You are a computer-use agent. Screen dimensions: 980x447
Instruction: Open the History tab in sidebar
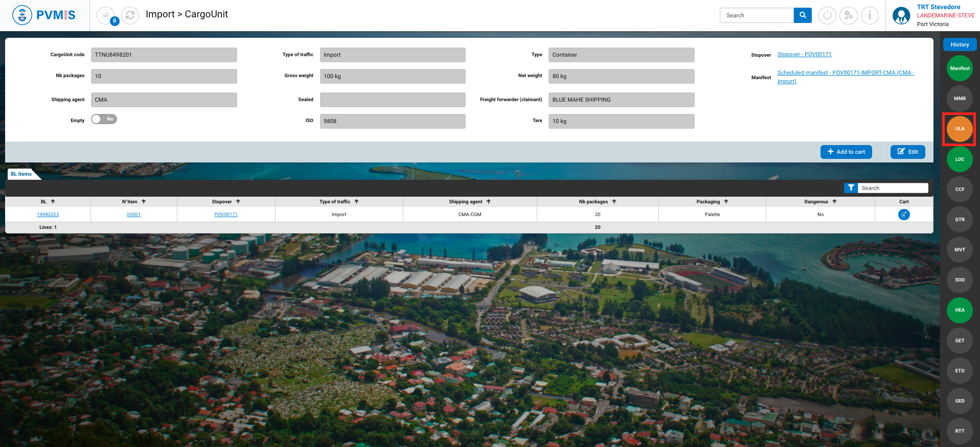point(960,44)
